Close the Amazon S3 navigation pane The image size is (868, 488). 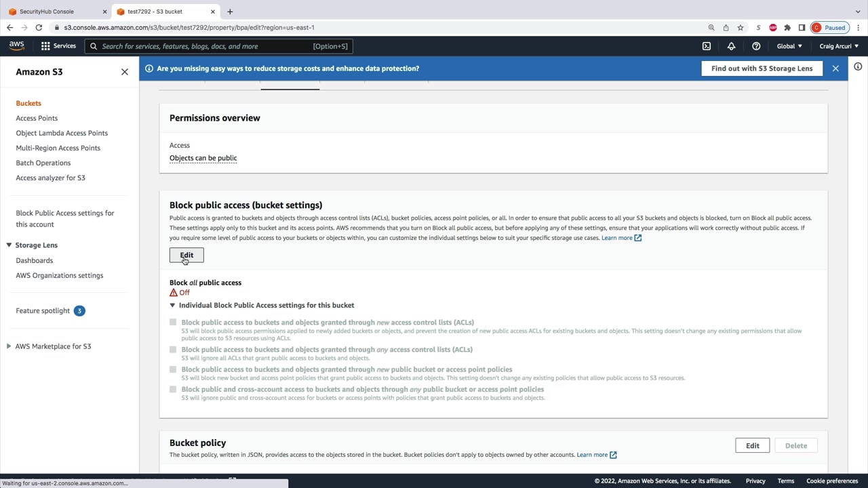click(125, 72)
